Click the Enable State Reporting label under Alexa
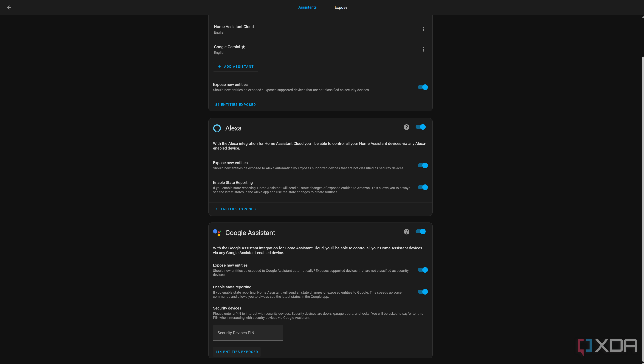Image resolution: width=644 pixels, height=364 pixels. click(233, 183)
